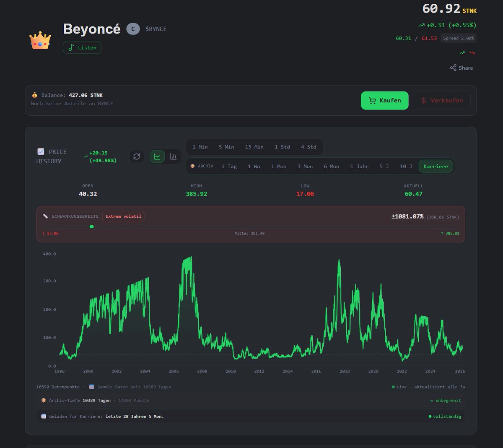Open the Listen link for Beyoncé
Viewport: 503px width, 448px height.
82,47
